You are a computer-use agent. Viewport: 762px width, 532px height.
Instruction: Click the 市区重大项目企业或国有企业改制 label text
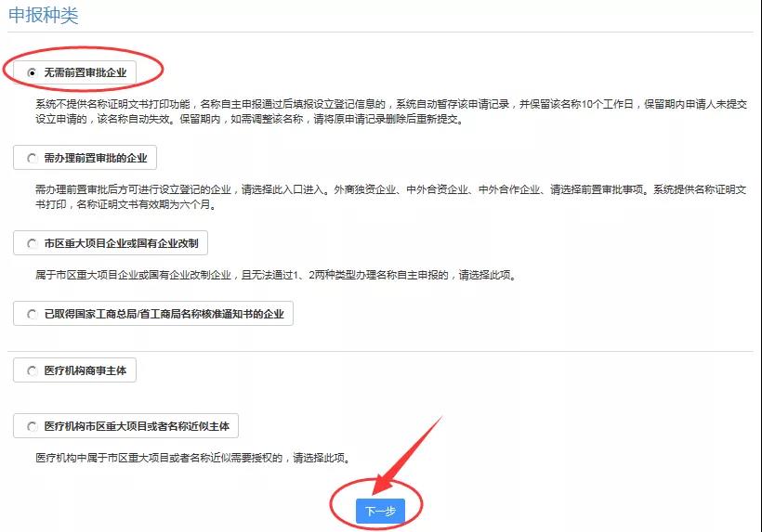(122, 243)
